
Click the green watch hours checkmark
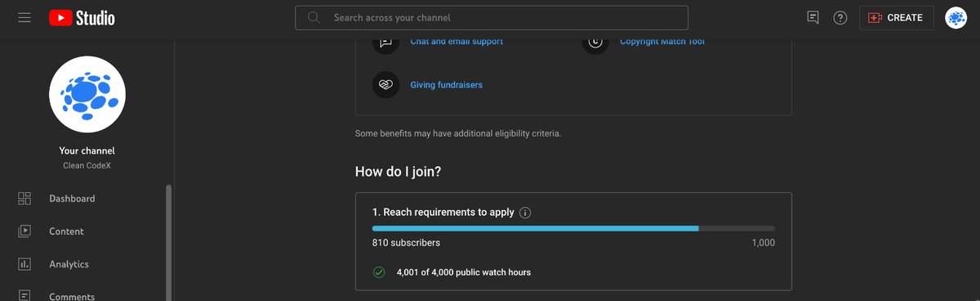pos(379,272)
